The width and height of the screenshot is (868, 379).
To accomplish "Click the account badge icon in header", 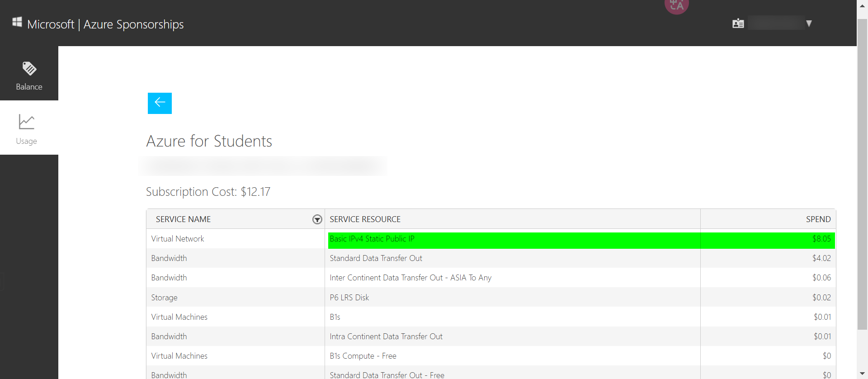I will (x=738, y=24).
